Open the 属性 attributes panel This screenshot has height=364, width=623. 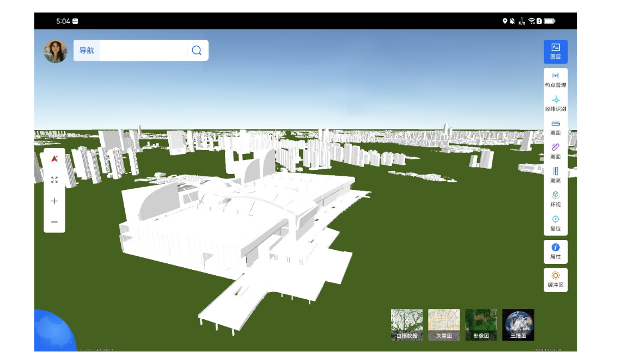tap(555, 251)
